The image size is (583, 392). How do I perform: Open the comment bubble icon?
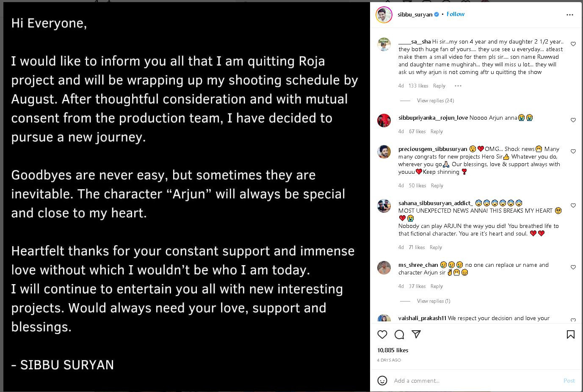399,334
